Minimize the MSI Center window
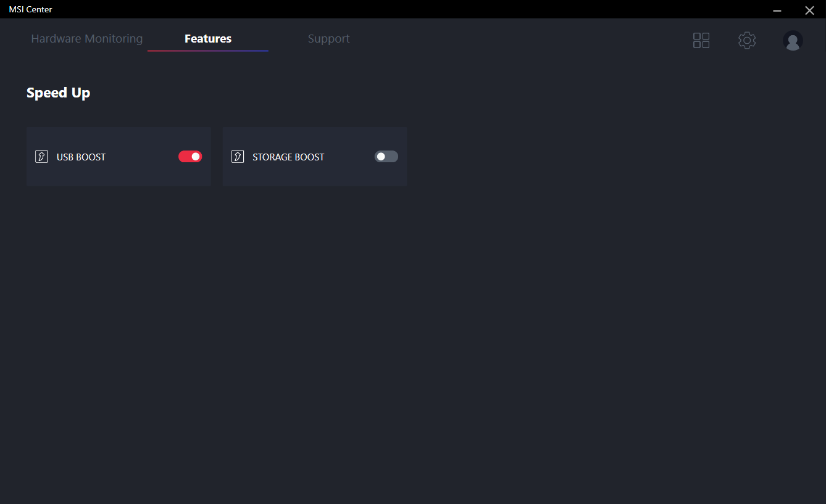Image resolution: width=826 pixels, height=504 pixels. coord(777,10)
